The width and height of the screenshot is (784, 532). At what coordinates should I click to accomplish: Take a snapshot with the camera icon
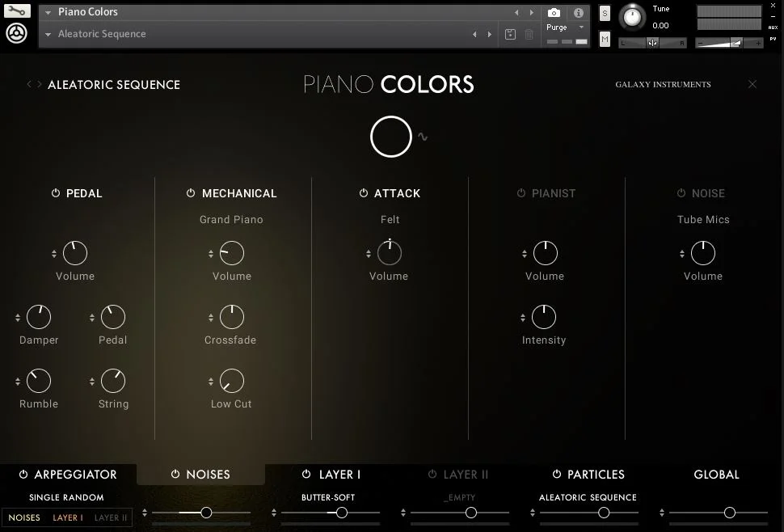point(554,12)
